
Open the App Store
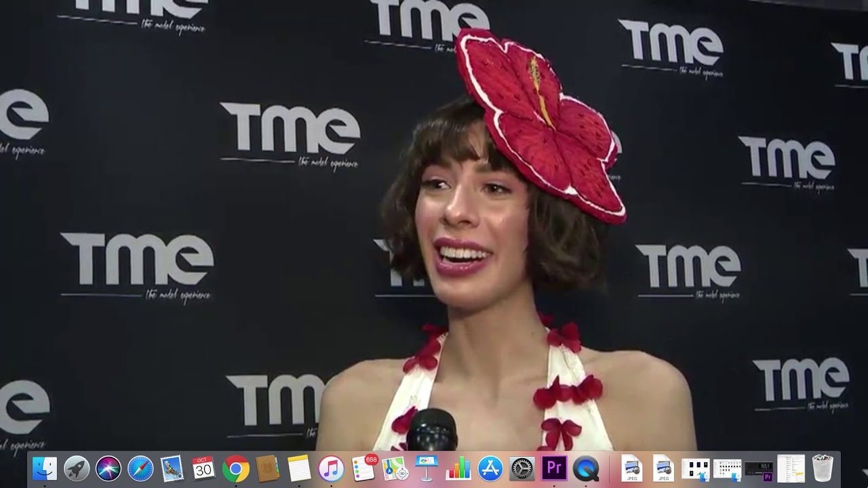point(490,468)
